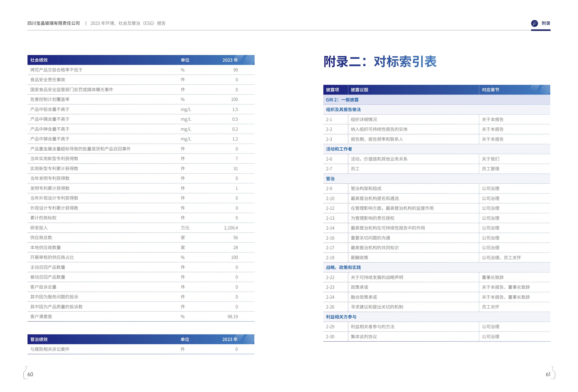This screenshot has width=578, height=392.
Task: Select the 融合政策承诺 entry
Action: [x=364, y=297]
